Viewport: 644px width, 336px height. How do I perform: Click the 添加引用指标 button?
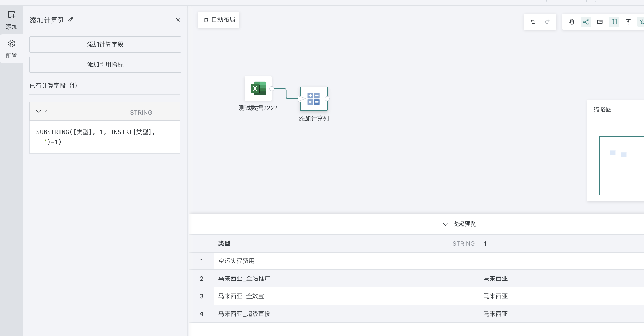tap(105, 65)
